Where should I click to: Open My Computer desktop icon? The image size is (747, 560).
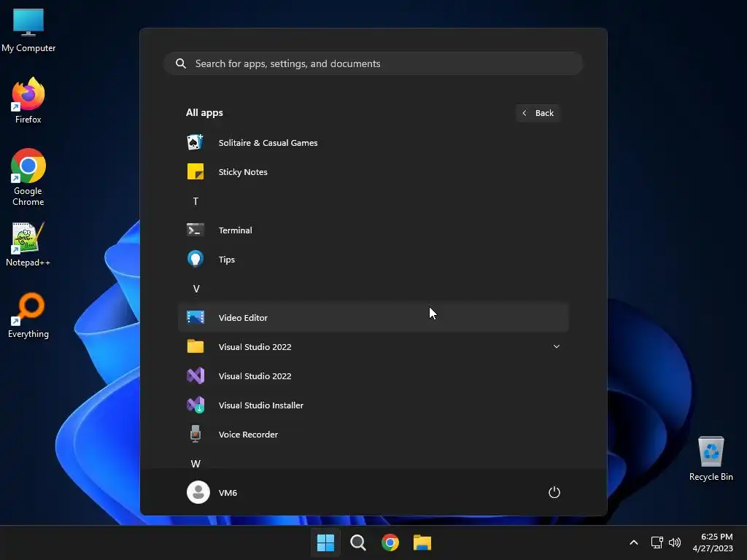28,31
